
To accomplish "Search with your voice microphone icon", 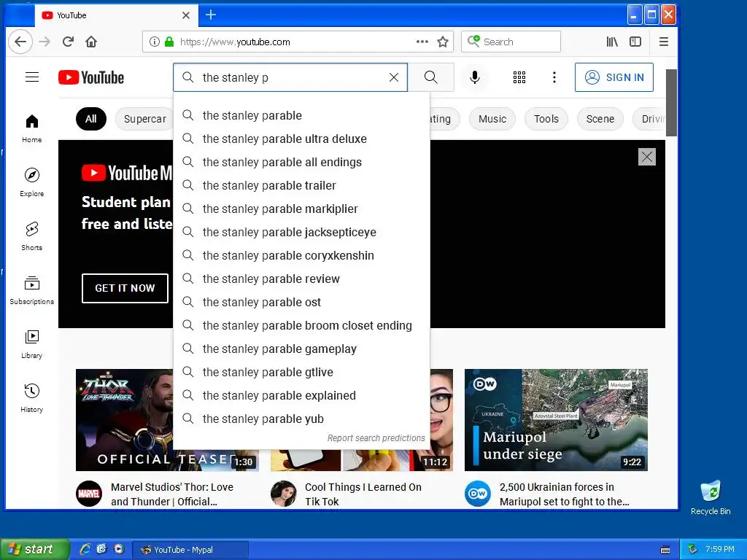I will click(474, 77).
